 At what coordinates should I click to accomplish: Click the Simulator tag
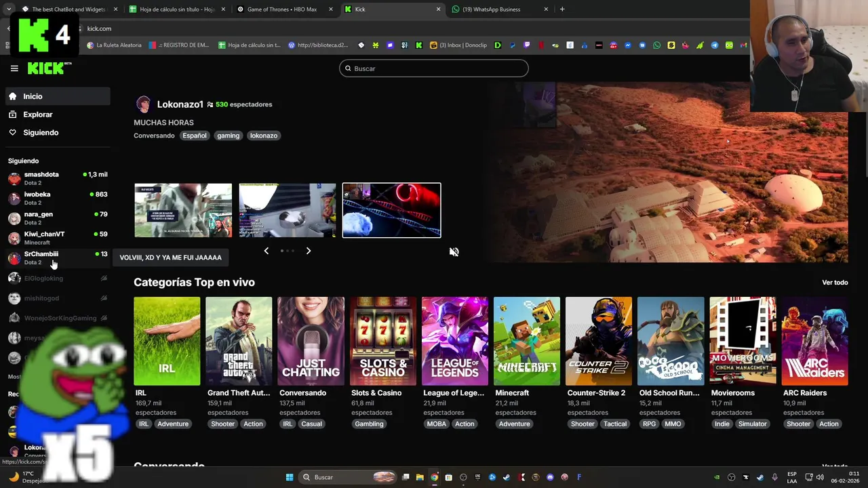coord(753,424)
